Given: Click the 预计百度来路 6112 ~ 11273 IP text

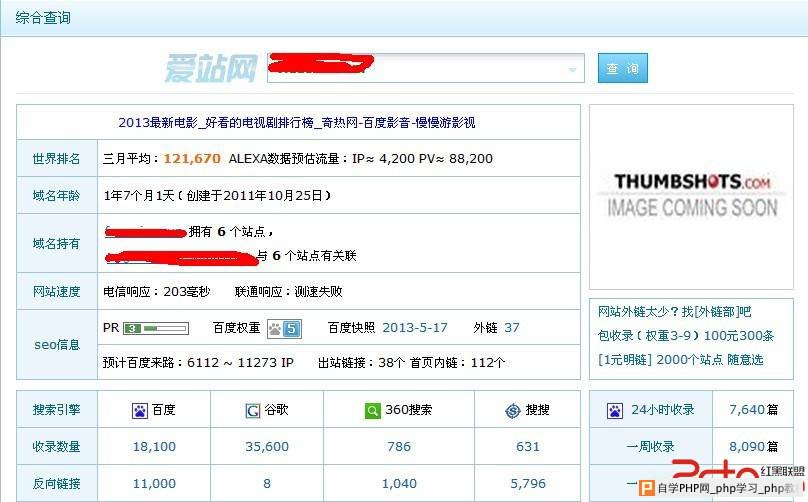Looking at the screenshot, I should 198,363.
